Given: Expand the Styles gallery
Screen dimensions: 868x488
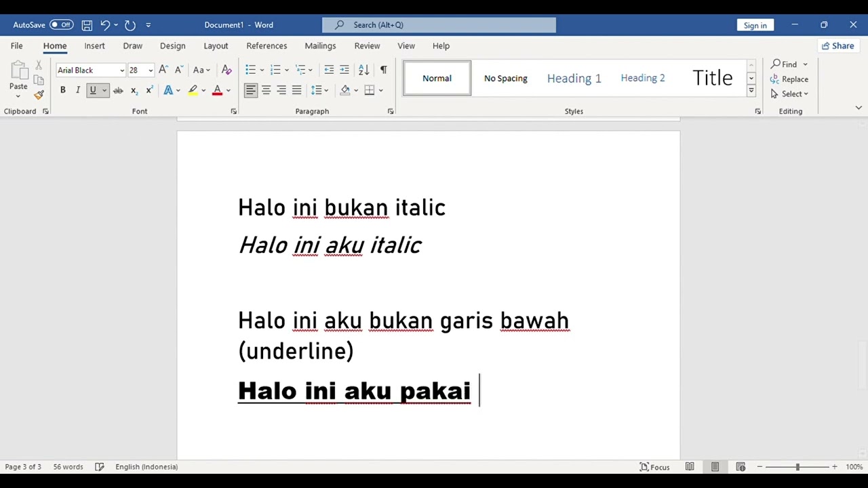Looking at the screenshot, I should [751, 90].
